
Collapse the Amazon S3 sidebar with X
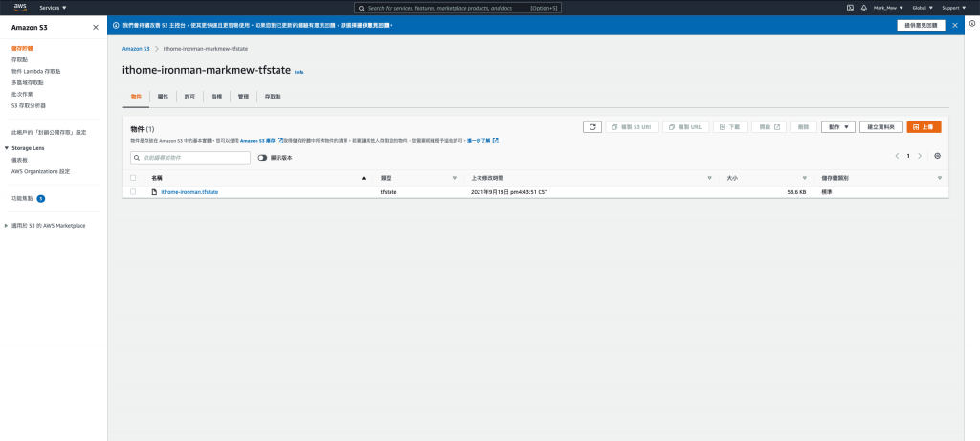click(95, 28)
